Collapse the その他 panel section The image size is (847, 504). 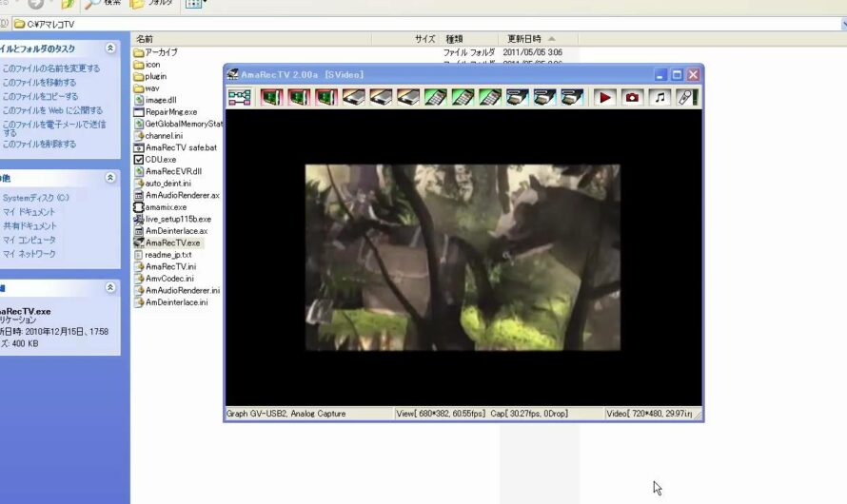point(110,178)
